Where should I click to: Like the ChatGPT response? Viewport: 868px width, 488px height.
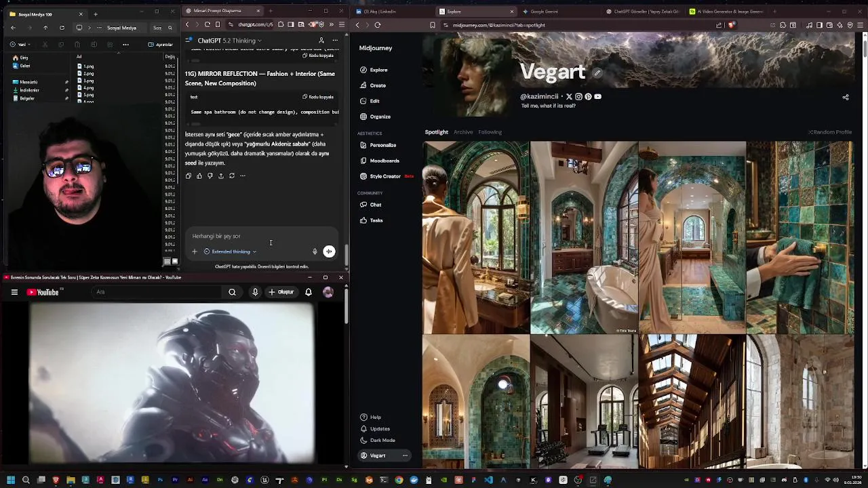(x=199, y=176)
